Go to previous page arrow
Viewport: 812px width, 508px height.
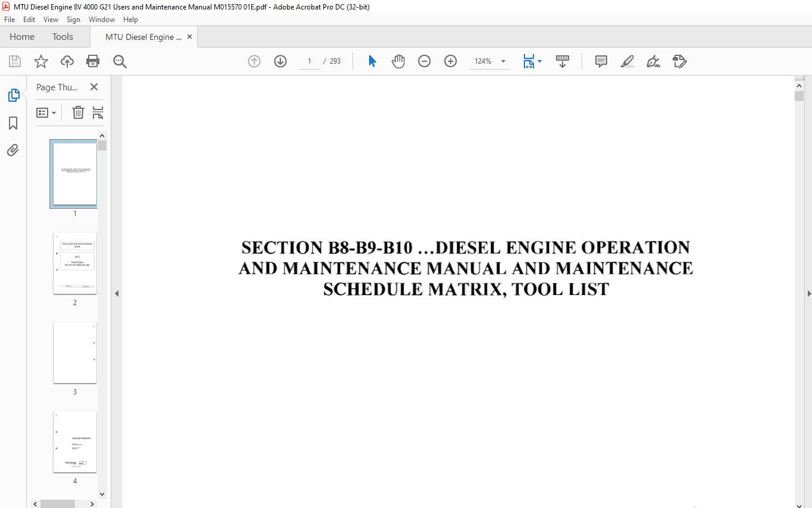click(x=254, y=61)
